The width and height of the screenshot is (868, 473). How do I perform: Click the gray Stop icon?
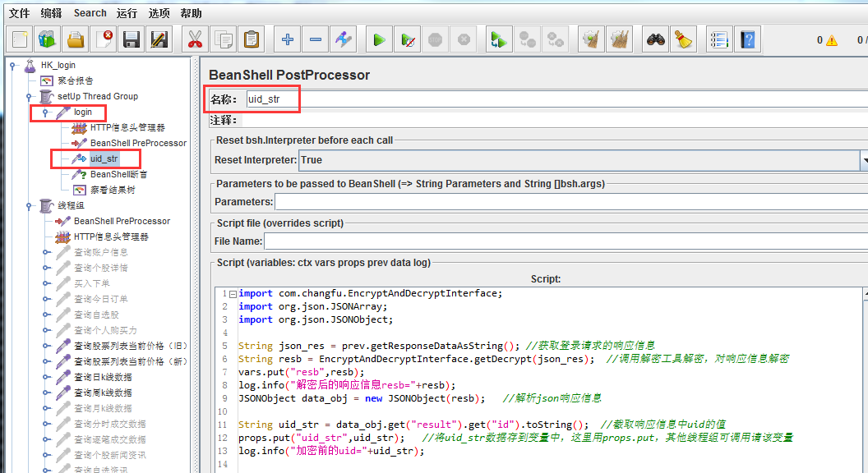coord(436,39)
